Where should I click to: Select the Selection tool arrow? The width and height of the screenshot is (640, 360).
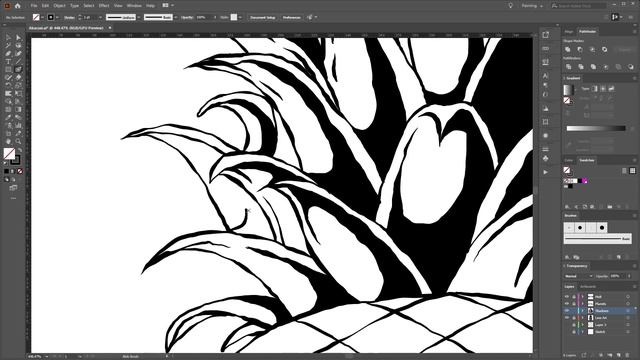pyautogui.click(x=8, y=38)
